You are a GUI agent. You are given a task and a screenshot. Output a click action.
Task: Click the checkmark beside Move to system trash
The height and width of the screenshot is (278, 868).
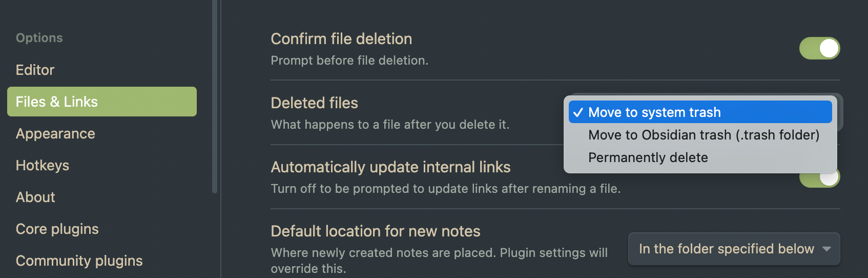(x=578, y=112)
